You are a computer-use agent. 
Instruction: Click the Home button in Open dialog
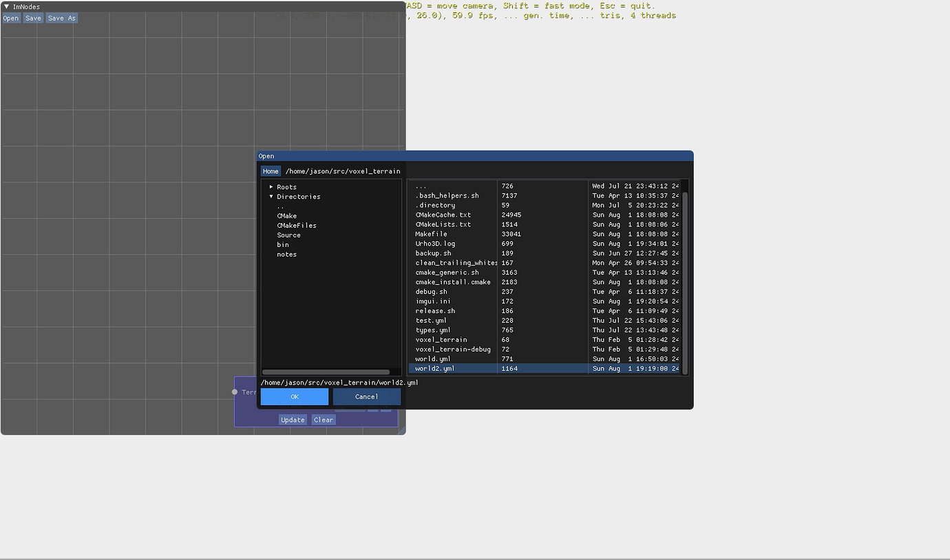pyautogui.click(x=271, y=171)
